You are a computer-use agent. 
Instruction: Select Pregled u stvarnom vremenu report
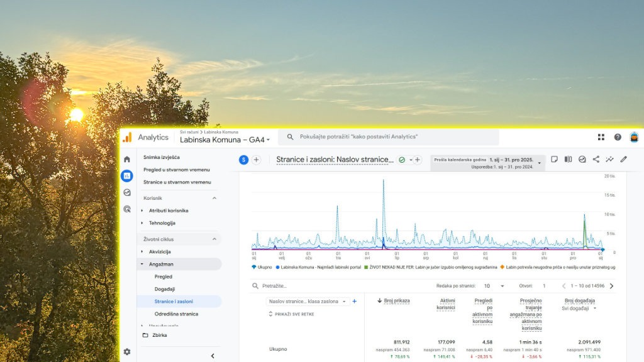[177, 170]
